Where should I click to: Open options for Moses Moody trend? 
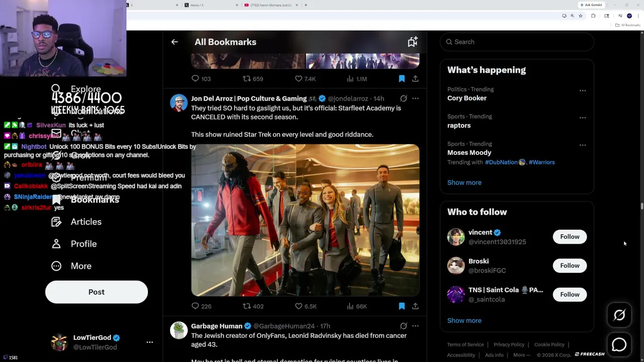click(x=583, y=145)
